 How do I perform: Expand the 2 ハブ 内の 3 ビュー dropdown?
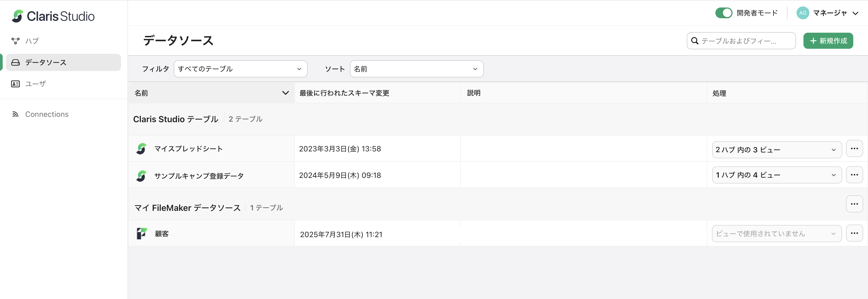tap(776, 150)
